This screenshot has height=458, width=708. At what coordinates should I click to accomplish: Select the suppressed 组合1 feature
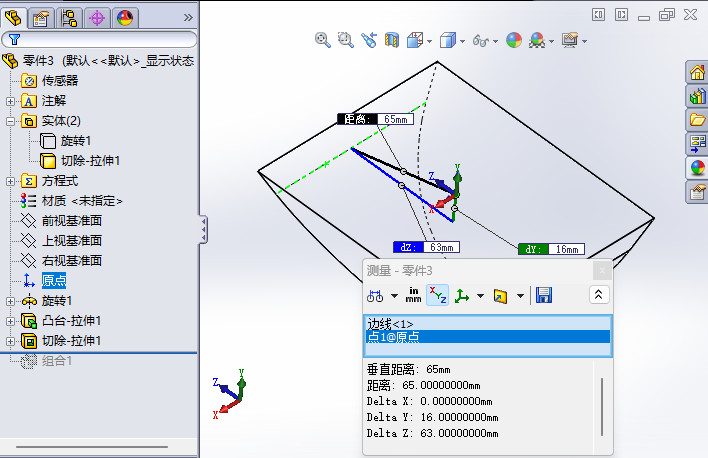pyautogui.click(x=47, y=361)
